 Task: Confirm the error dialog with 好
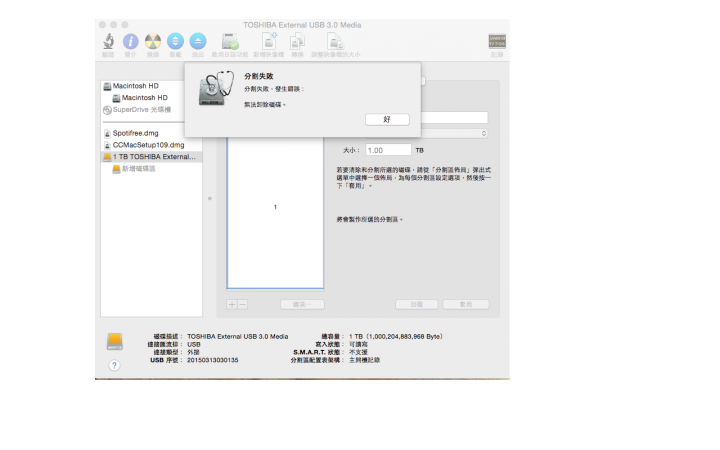click(387, 119)
